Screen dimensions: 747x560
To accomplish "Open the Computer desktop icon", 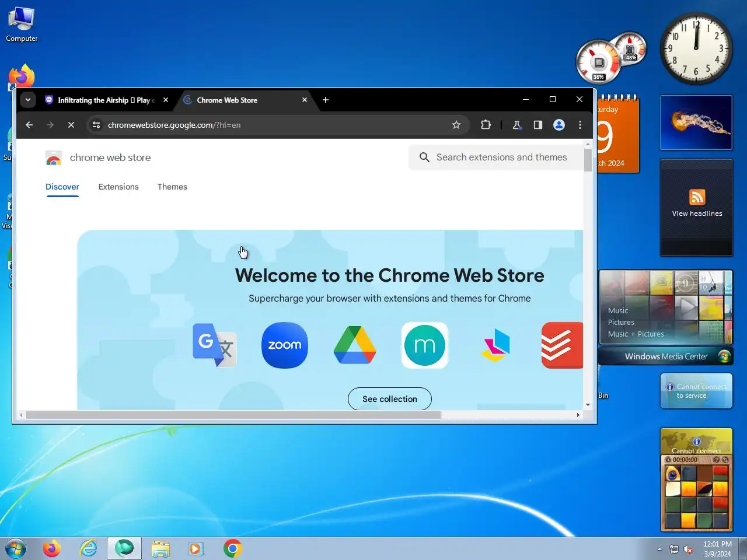I will [22, 24].
